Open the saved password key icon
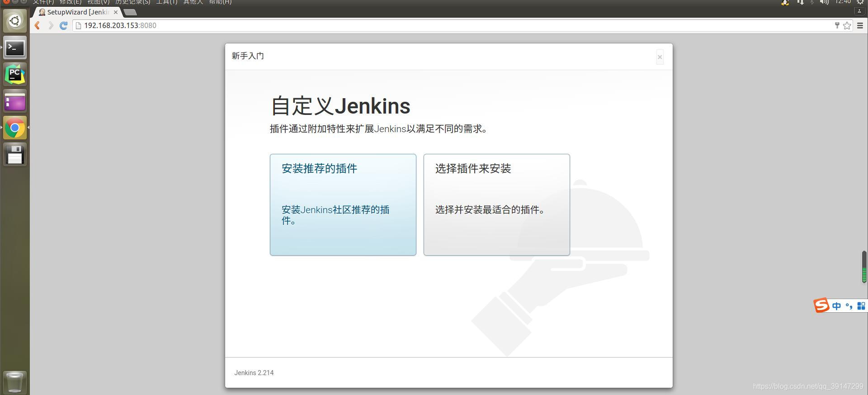The width and height of the screenshot is (868, 395). pos(837,25)
